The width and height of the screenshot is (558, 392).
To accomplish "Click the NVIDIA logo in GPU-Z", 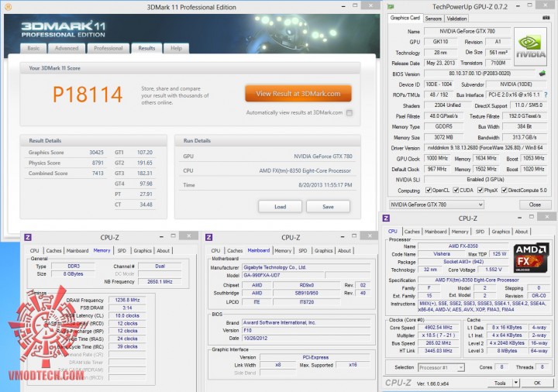I will click(530, 46).
